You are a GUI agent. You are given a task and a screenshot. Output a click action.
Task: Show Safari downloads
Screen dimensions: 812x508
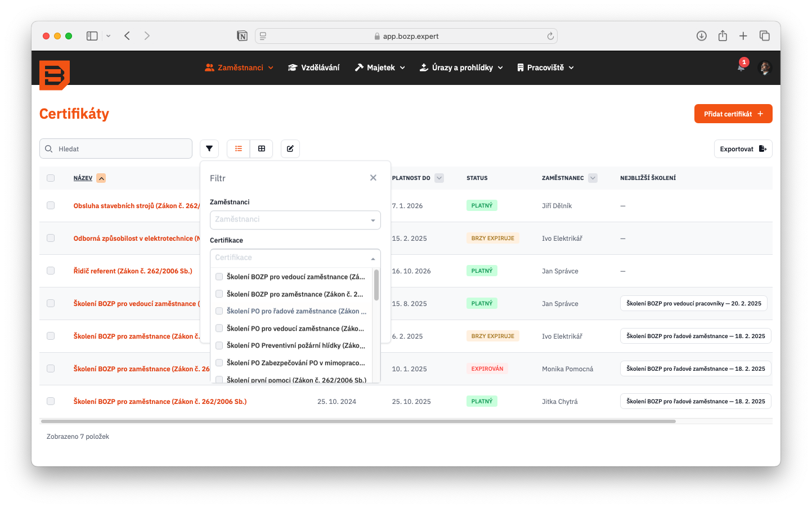click(x=702, y=36)
